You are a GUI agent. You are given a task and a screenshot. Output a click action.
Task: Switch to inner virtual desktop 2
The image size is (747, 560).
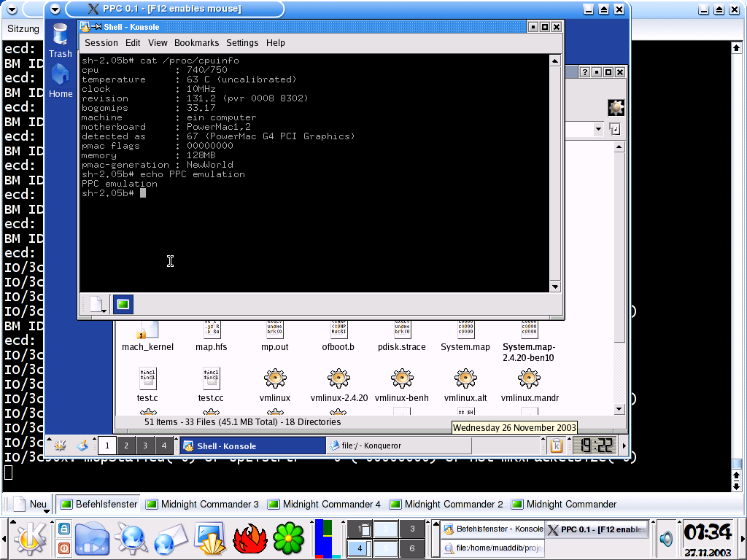126,446
